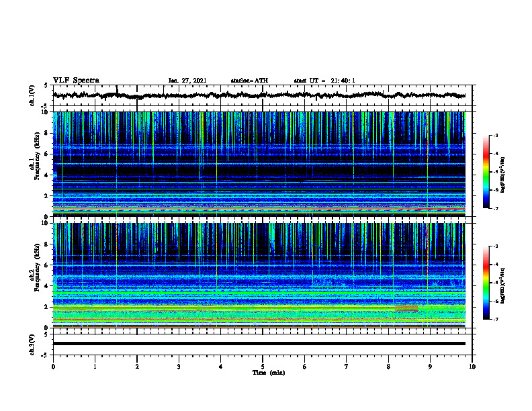Click the ch.2 spectrogram panel
Screen dimensions: 532x411
tap(259, 275)
